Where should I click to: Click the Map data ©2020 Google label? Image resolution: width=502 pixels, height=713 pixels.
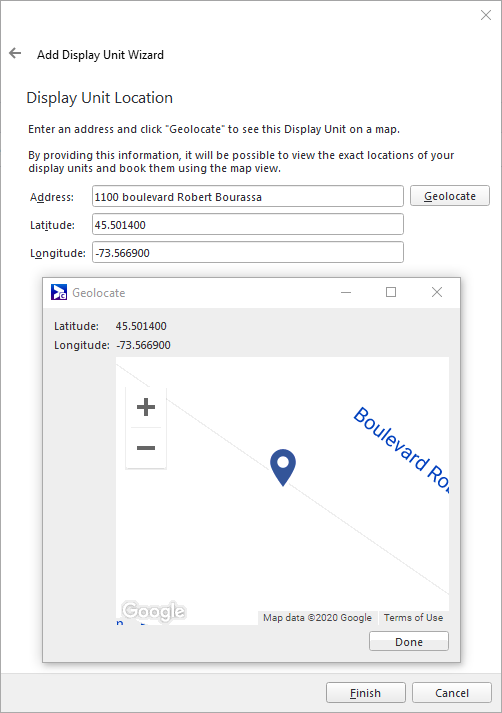pyautogui.click(x=317, y=618)
